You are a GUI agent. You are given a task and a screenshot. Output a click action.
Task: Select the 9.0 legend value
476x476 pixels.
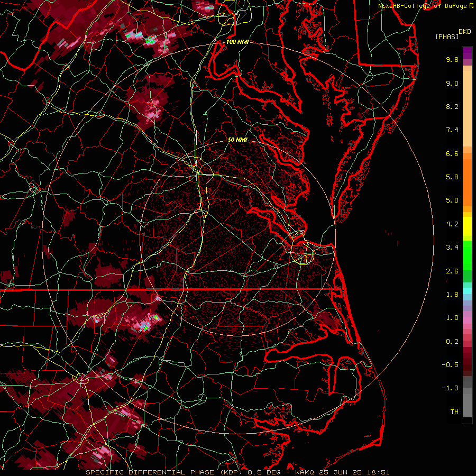pyautogui.click(x=452, y=83)
